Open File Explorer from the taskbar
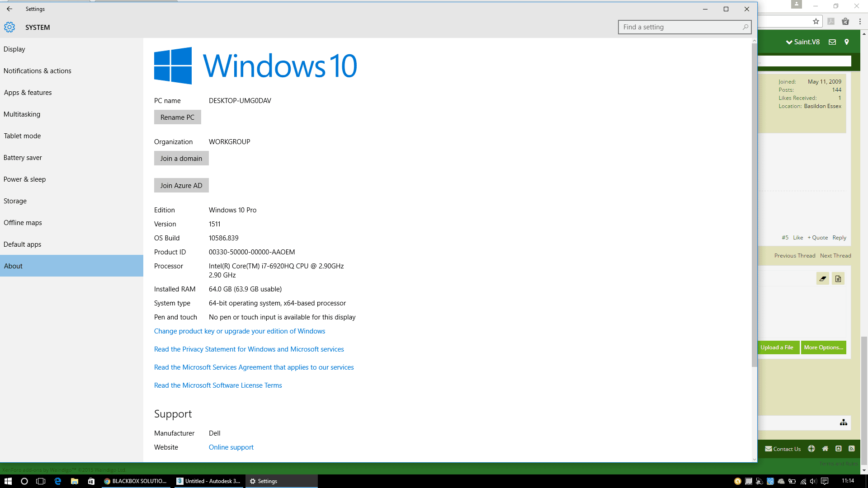This screenshot has height=488, width=868. [75, 481]
